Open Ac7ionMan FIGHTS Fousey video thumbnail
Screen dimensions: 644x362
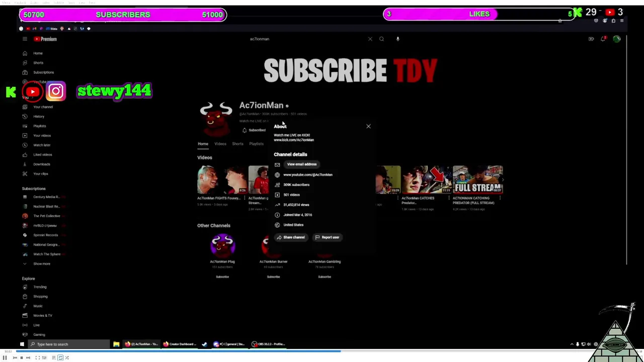222,179
